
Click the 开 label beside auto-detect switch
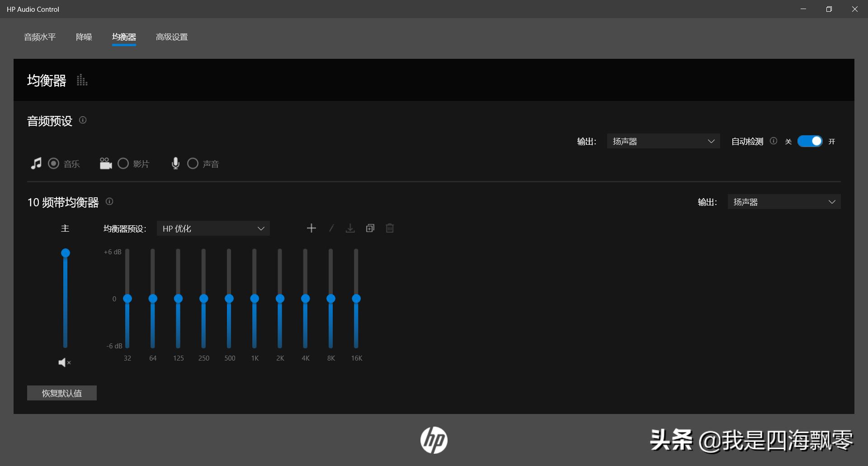point(832,142)
